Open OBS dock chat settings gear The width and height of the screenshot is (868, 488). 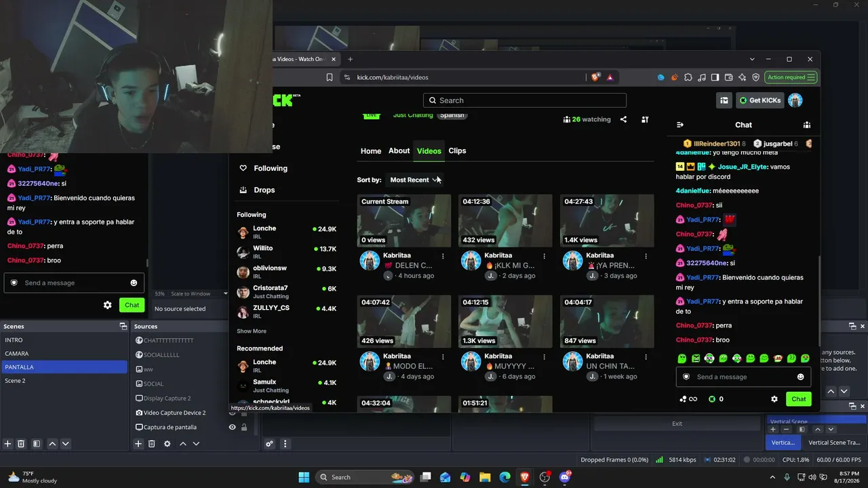[107, 305]
